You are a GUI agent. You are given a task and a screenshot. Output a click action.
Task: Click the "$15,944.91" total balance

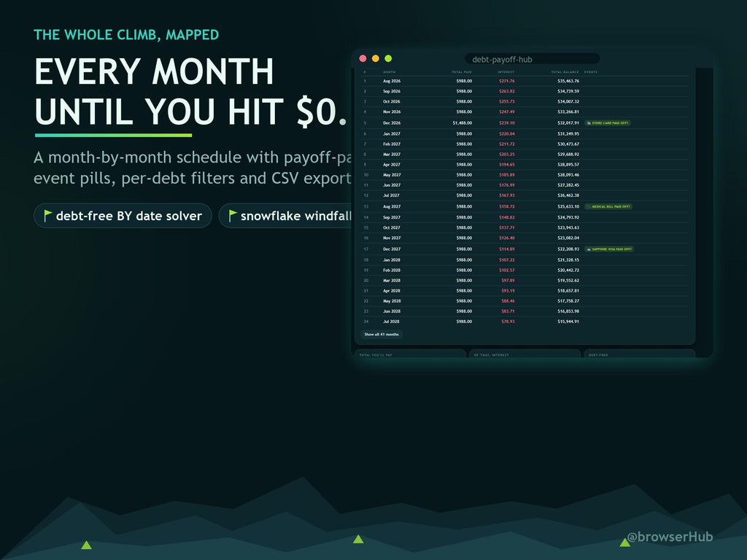coord(568,322)
